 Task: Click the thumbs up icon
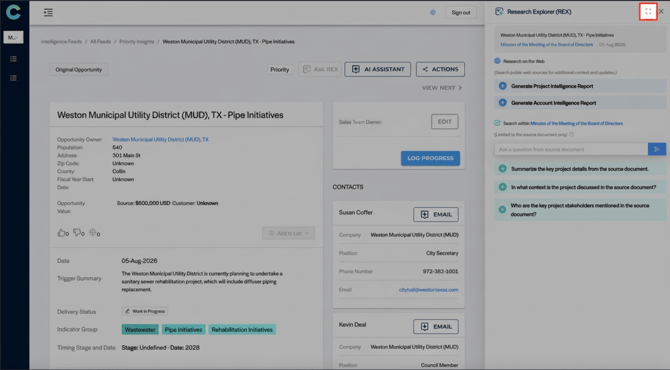(62, 233)
